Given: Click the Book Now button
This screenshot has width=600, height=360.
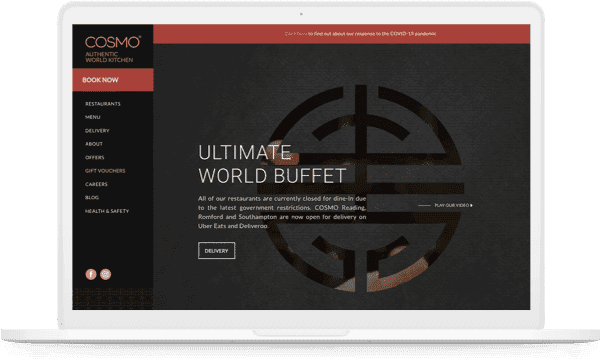Looking at the screenshot, I should click(113, 80).
